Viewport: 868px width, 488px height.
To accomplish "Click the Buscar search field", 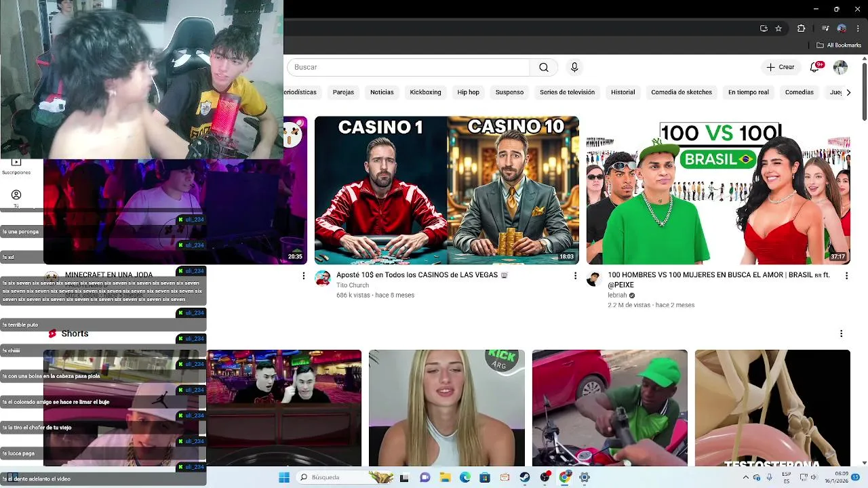I will (408, 67).
